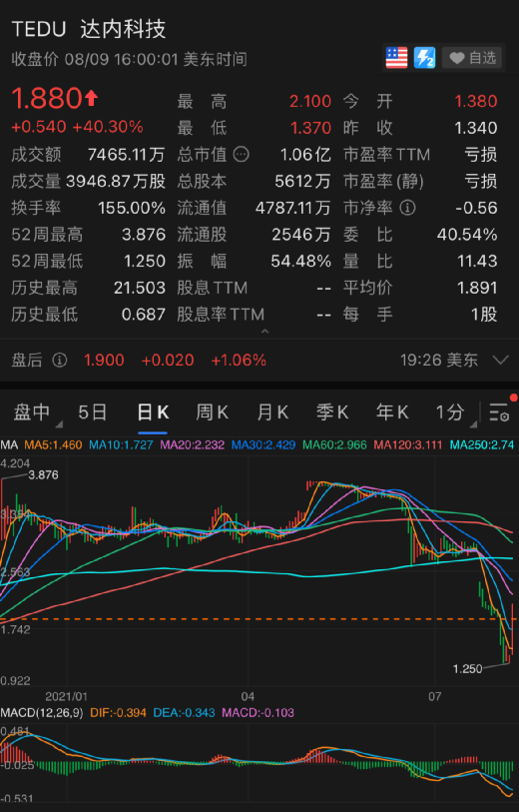The width and height of the screenshot is (519, 812).
Task: Select the 年K chart tab
Action: pyautogui.click(x=392, y=412)
